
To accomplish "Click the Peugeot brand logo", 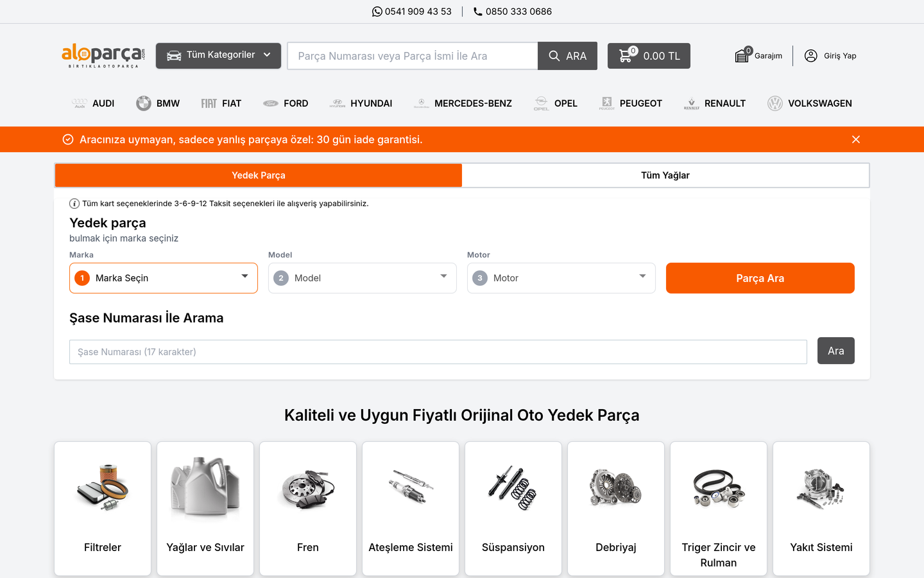I will point(607,103).
